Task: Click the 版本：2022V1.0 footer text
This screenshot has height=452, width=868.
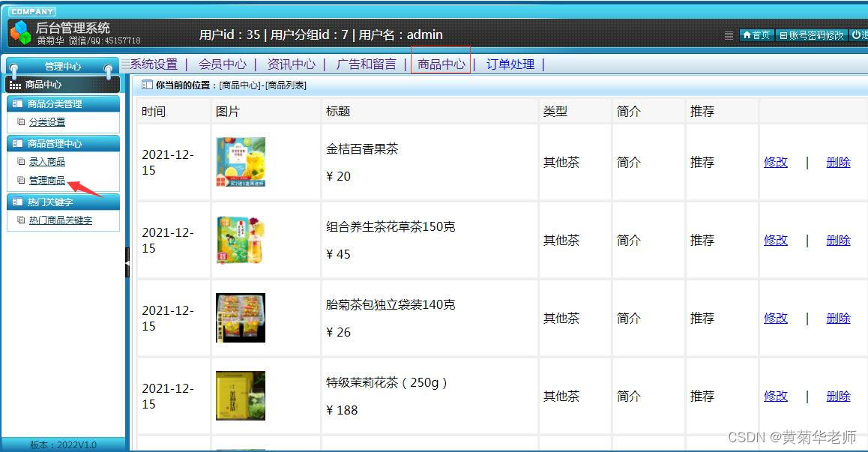Action: point(63,445)
